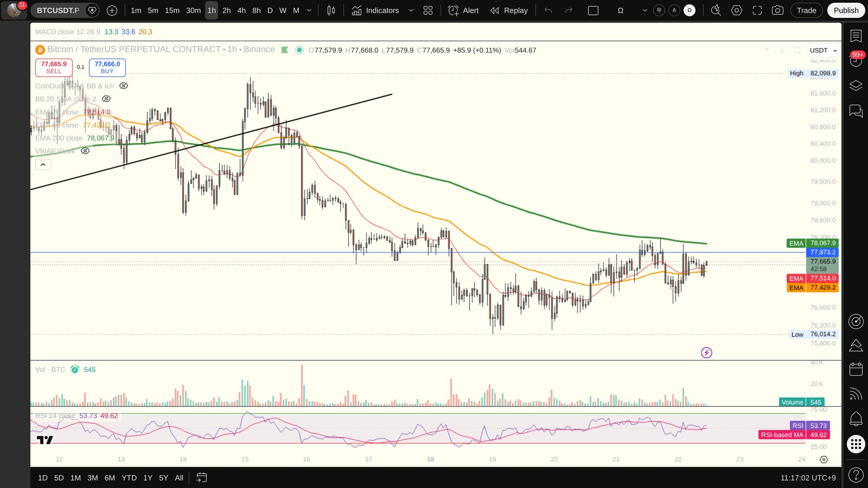Viewport: 868px width, 488px height.
Task: Open the help center question icon
Action: point(856,475)
